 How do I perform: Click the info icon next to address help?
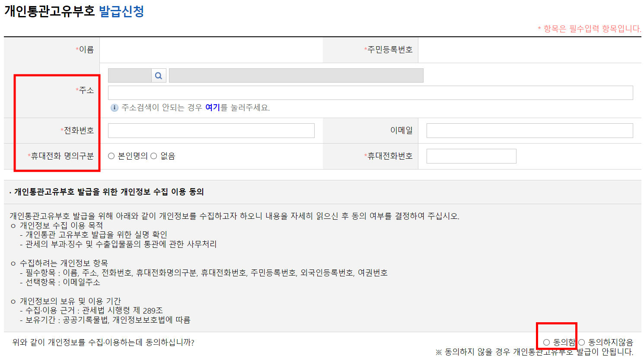coord(114,107)
